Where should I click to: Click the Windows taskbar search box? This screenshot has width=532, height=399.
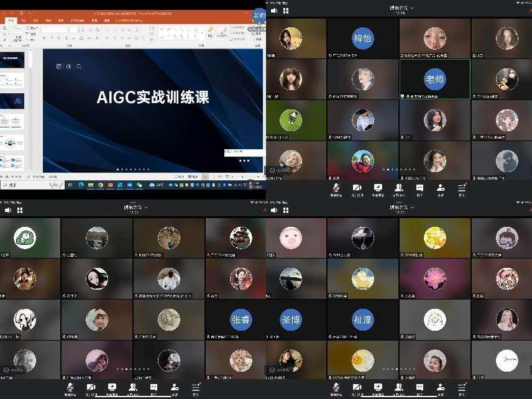coord(32,185)
